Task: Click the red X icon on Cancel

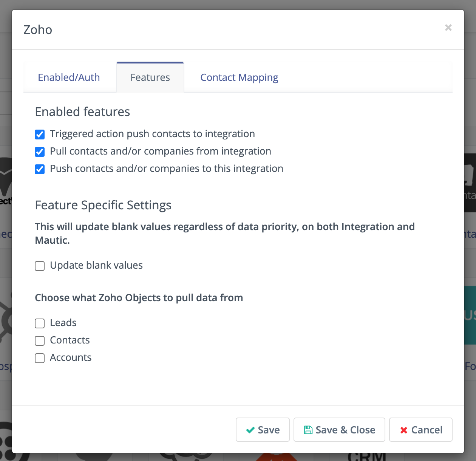Action: click(x=404, y=430)
